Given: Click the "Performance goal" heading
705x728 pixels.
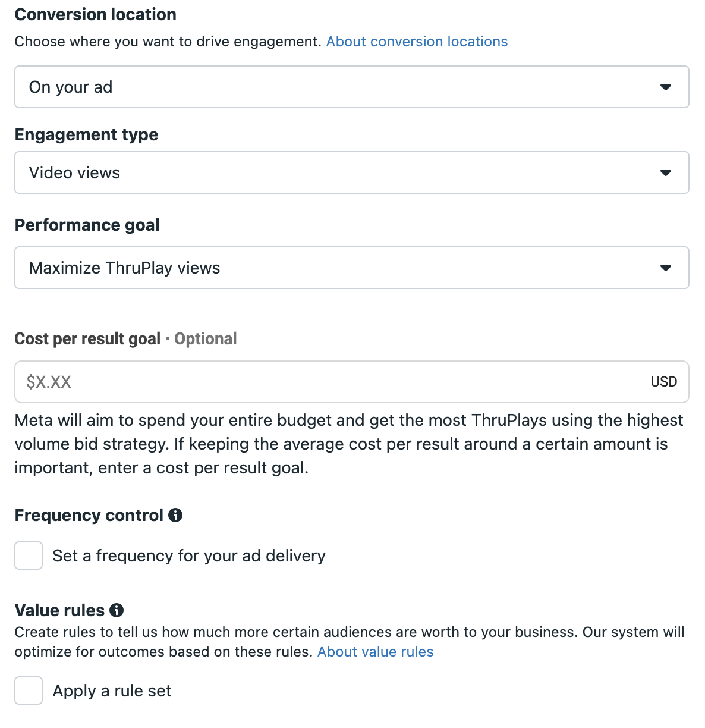Looking at the screenshot, I should [87, 225].
